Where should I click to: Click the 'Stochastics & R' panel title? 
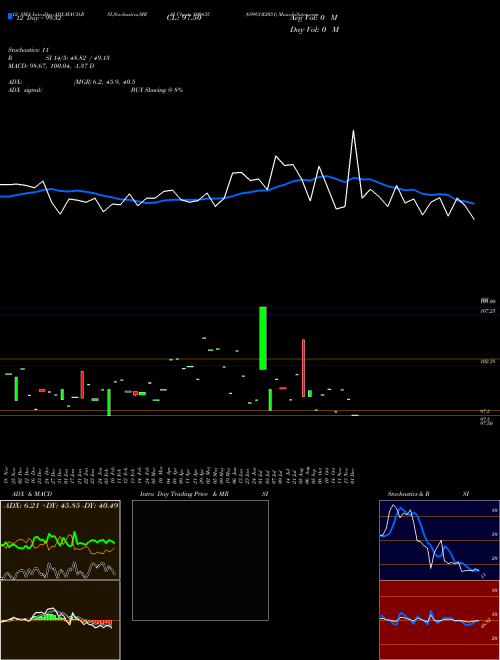click(x=408, y=494)
